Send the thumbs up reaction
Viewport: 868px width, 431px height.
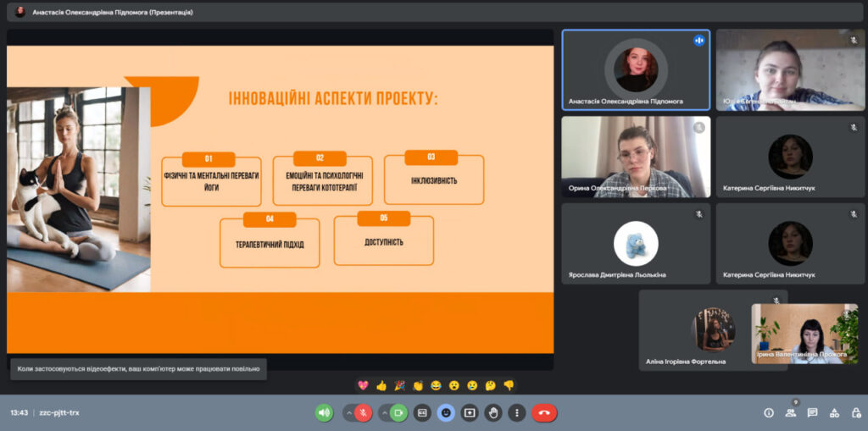click(381, 385)
